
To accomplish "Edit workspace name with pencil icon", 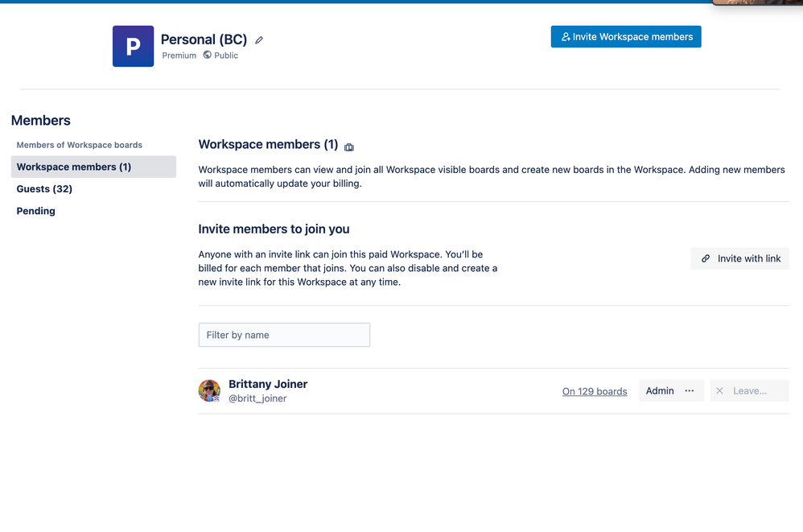I will (x=259, y=40).
